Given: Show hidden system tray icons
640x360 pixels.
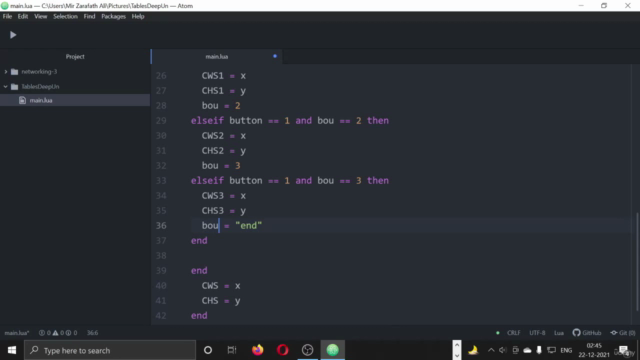Looking at the screenshot, I should [491, 350].
